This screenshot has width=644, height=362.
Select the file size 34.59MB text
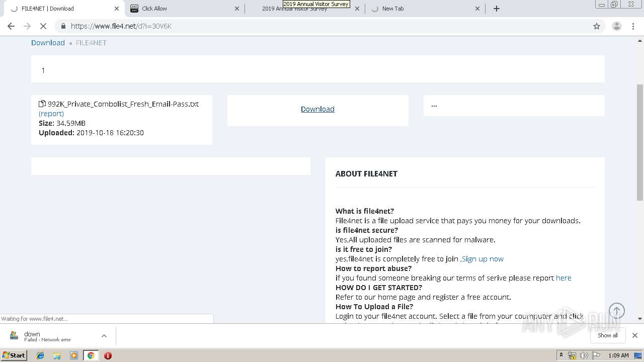point(71,123)
